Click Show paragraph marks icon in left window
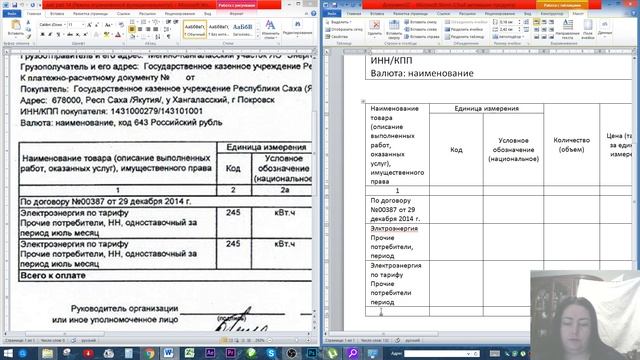Viewport: 640px width, 360px height. [168, 37]
